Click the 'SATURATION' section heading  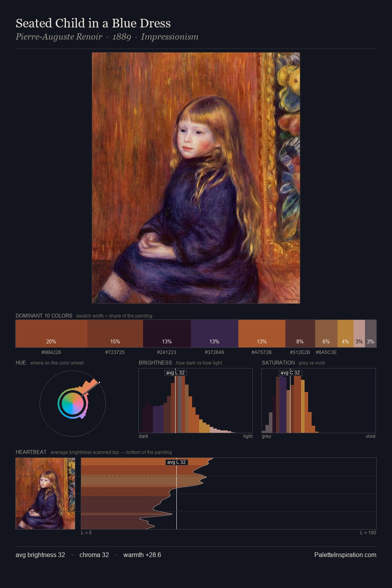point(278,363)
